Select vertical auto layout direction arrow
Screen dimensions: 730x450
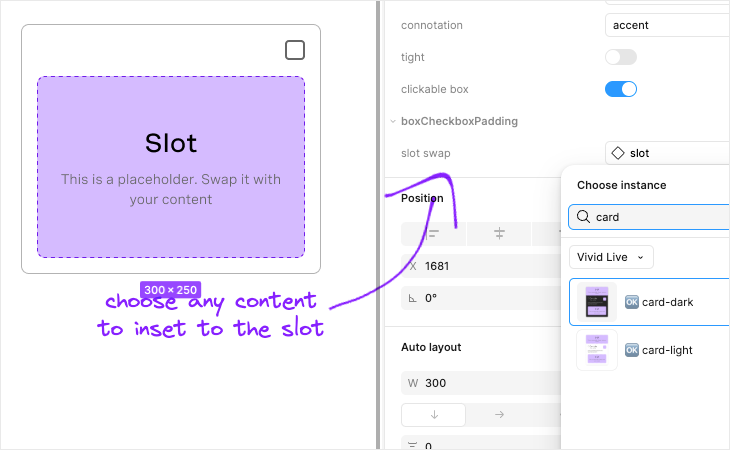coord(434,415)
